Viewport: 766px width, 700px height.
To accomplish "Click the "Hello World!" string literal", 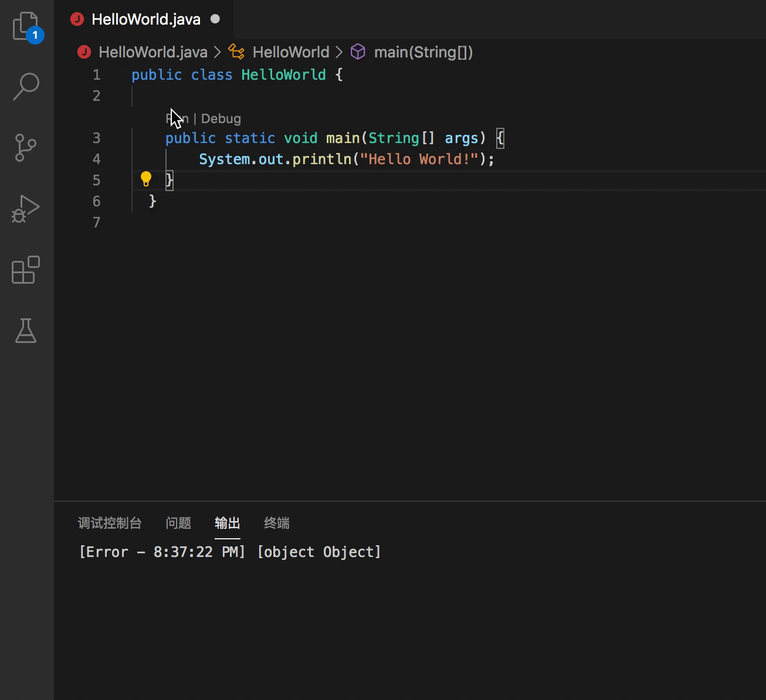I will pos(419,159).
